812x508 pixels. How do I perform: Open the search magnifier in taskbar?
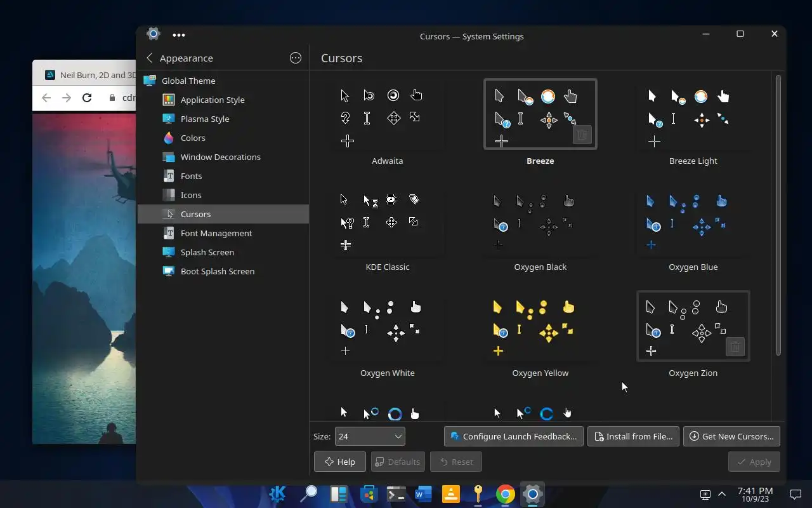tap(308, 494)
